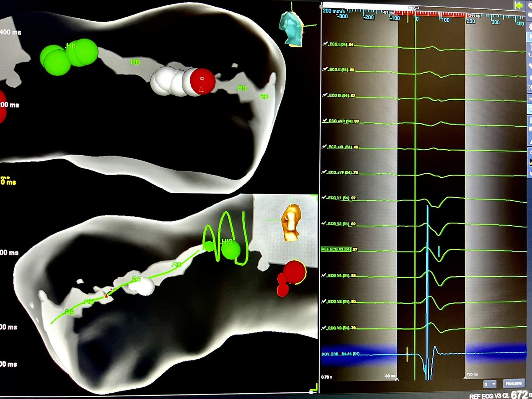Select the green HIS sphere in lower map
Image resolution: width=532 pixels, height=399 pixels.
[231, 250]
